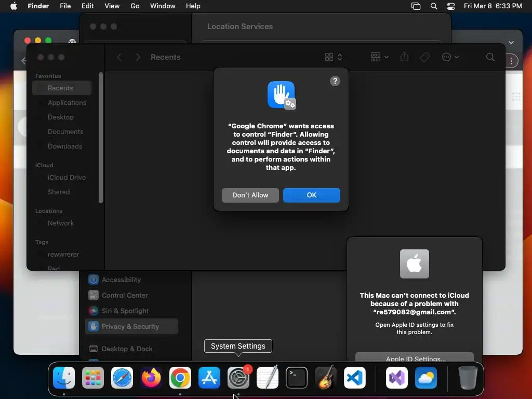Open the Edit menu
Viewport: 532px width, 399px height.
(87, 6)
